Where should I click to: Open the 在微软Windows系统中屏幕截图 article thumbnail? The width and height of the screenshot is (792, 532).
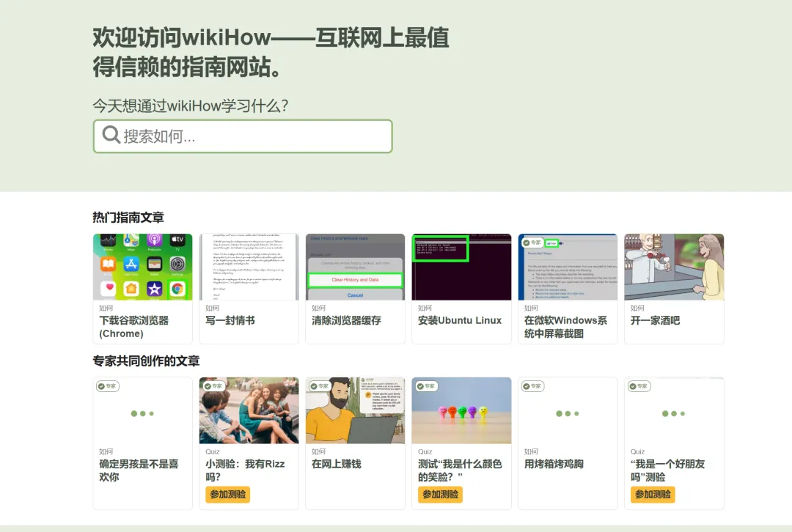pyautogui.click(x=568, y=267)
